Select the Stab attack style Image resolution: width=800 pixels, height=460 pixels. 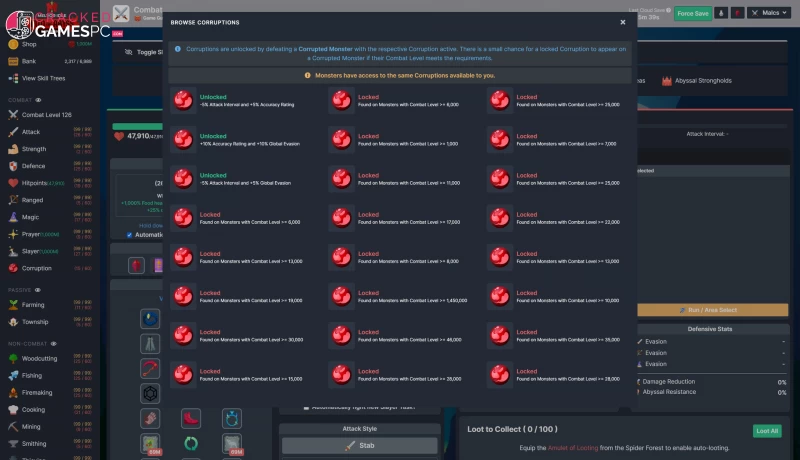[x=359, y=446]
